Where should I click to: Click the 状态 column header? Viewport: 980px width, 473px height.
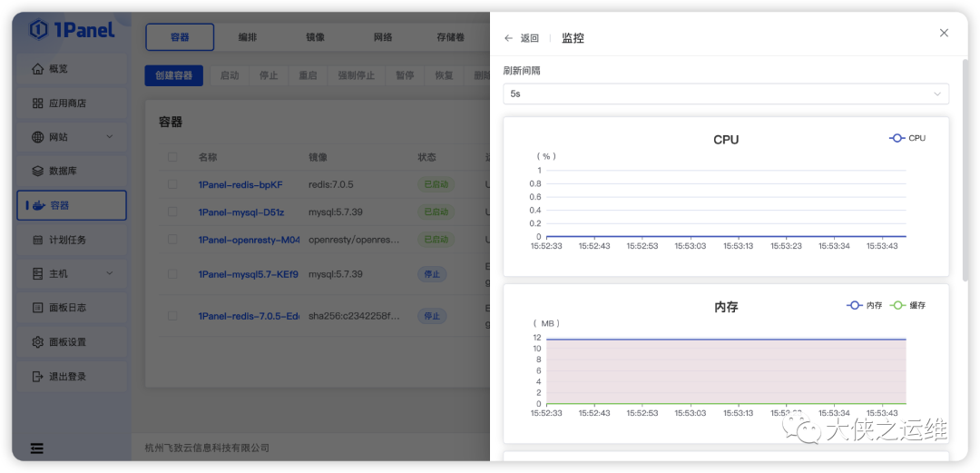426,157
